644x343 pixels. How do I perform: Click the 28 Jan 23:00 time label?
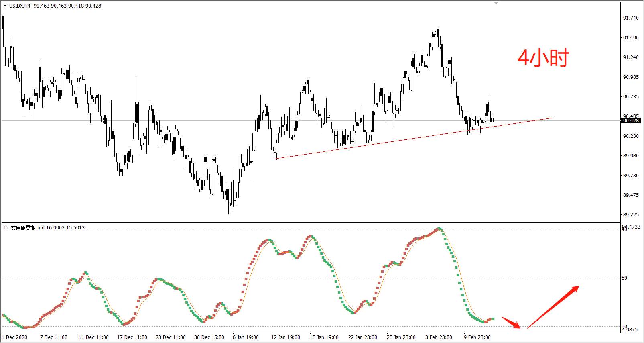(x=401, y=337)
